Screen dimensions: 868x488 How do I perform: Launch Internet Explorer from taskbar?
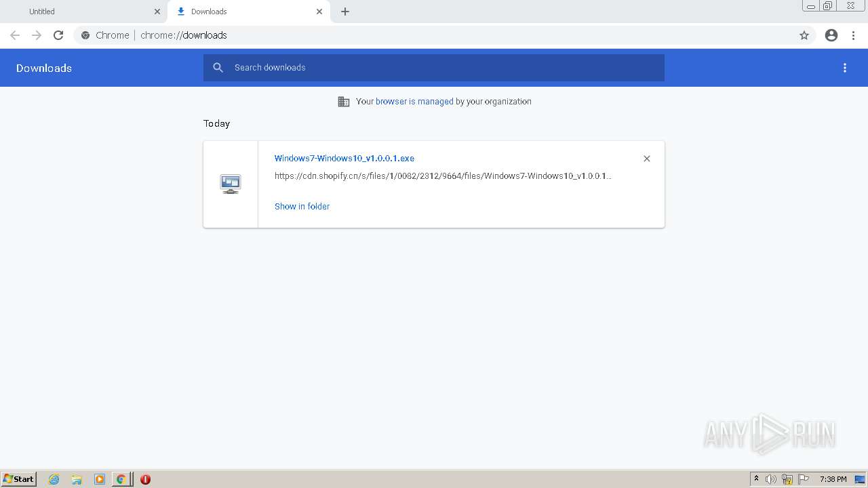point(54,479)
